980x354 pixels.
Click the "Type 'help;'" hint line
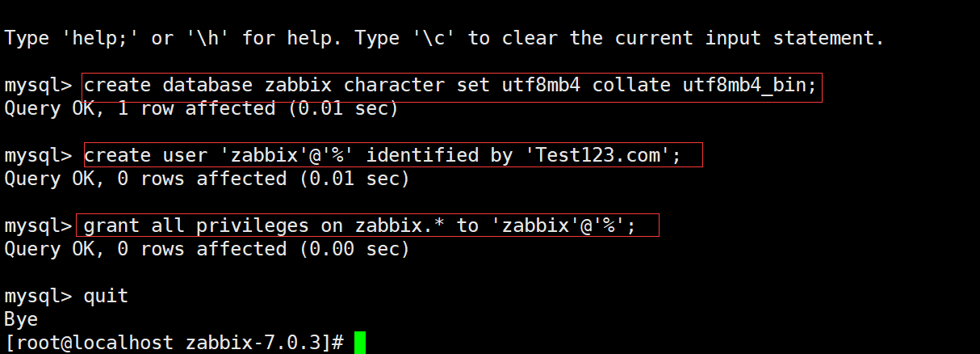click(444, 38)
